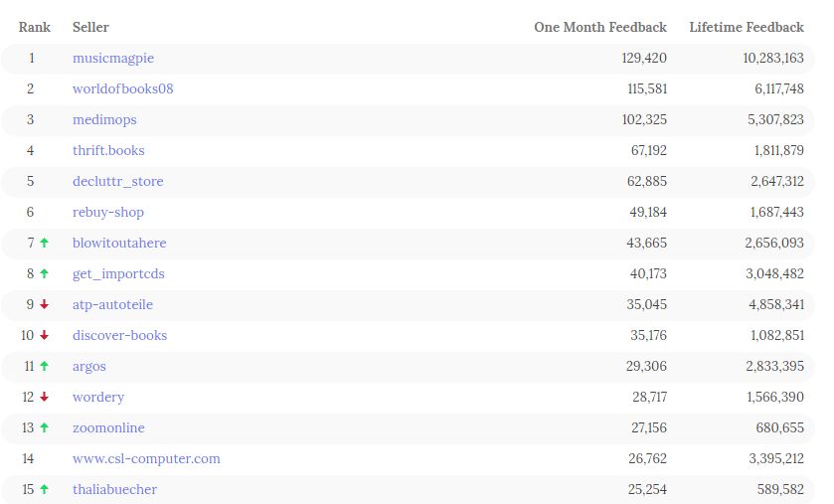
Task: Open the worldofbooks08 seller page
Action: click(123, 88)
